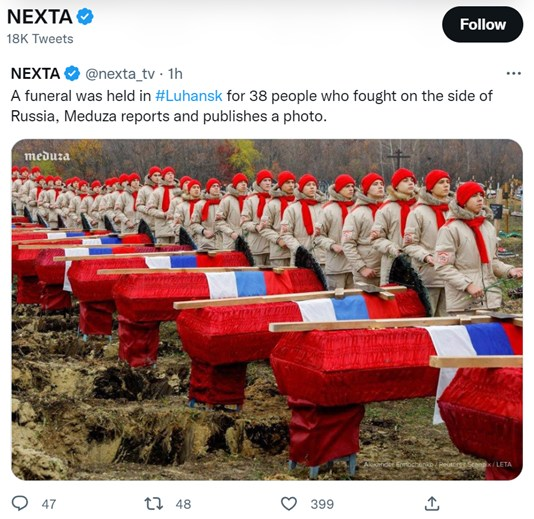Screen dimensions: 534x519
Task: Click the 47 replies count
Action: coord(49,504)
